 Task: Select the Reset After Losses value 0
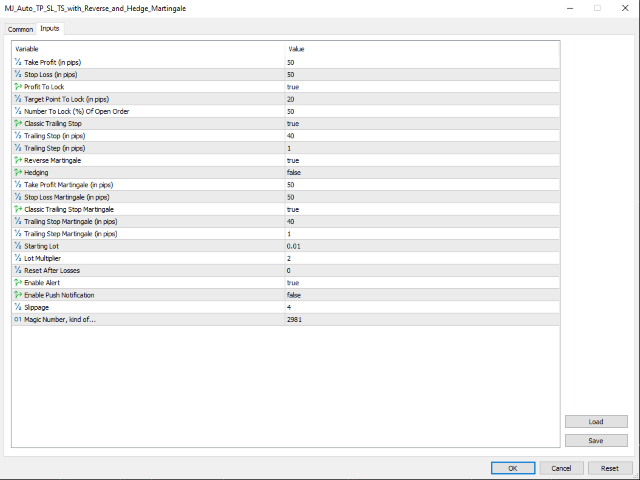coord(289,270)
